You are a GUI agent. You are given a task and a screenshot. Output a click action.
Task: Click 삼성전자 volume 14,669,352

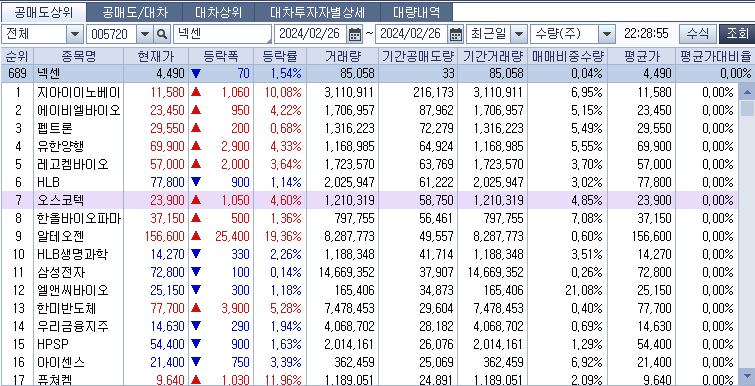346,272
